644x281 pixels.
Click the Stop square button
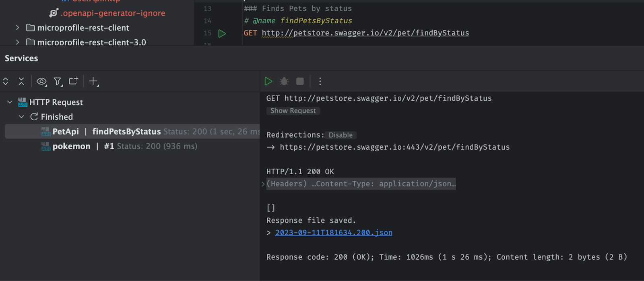click(x=300, y=81)
